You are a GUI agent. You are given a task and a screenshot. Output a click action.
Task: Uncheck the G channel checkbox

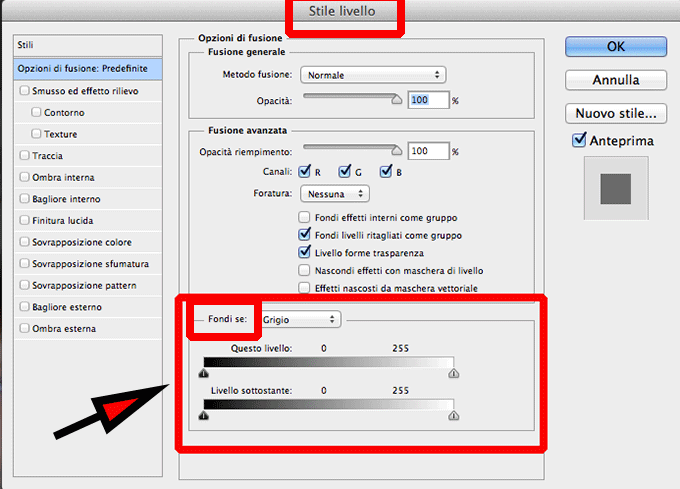tap(345, 172)
